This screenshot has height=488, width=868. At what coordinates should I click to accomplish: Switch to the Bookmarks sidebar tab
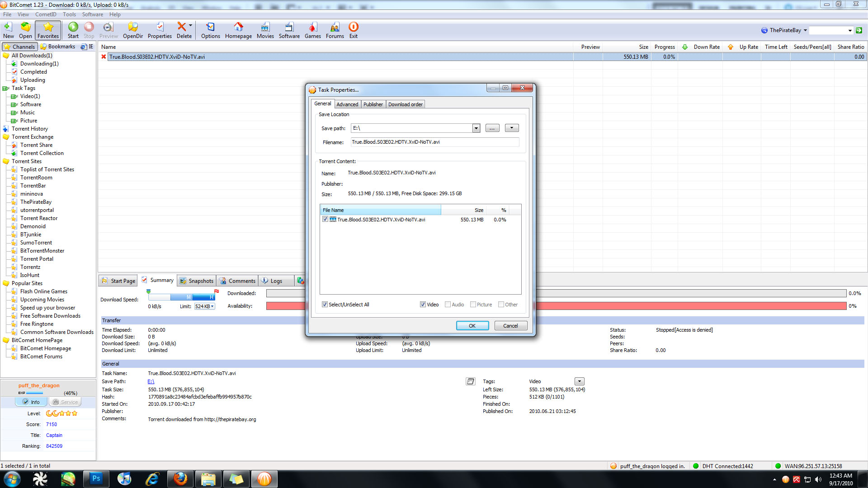click(57, 47)
